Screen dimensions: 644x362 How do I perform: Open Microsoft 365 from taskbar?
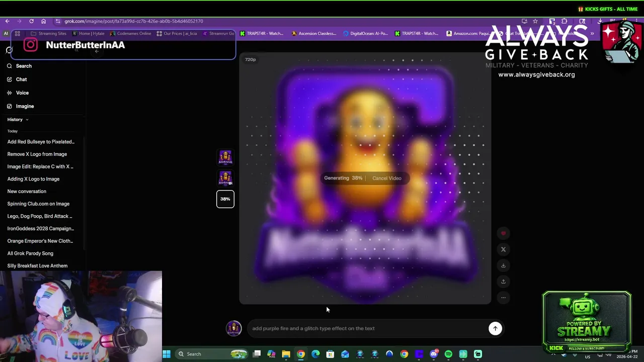click(271, 354)
